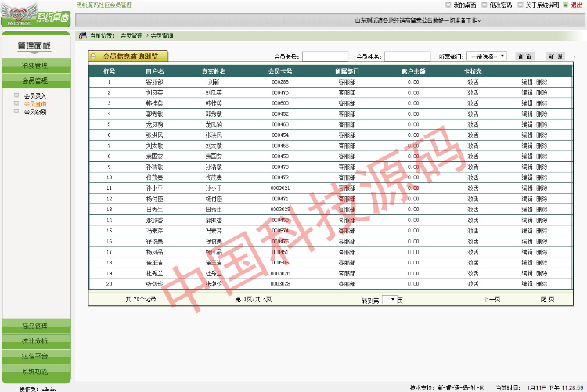Open 会员级别 in the sidebar
Image resolution: width=587 pixels, height=392 pixels.
coord(34,112)
